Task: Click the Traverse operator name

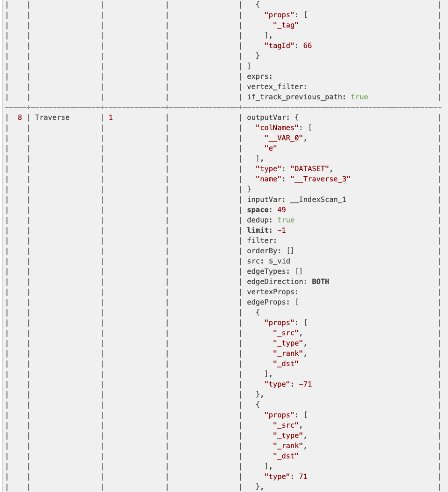Action: [x=52, y=118]
